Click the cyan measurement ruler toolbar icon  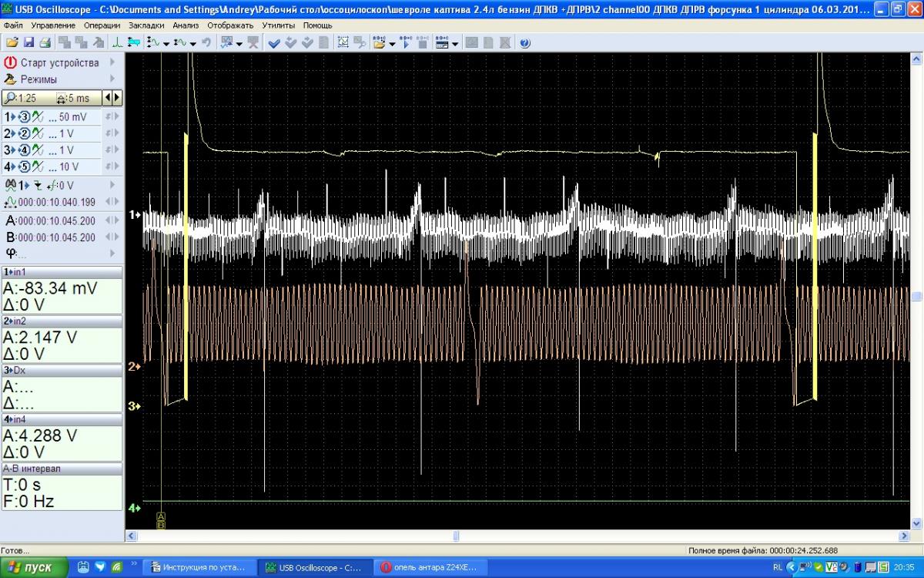(x=134, y=42)
